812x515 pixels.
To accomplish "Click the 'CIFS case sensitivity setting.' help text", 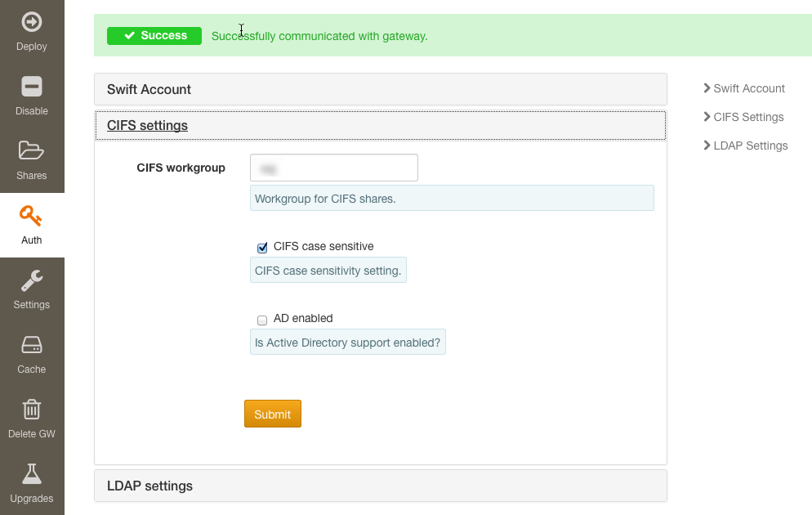I will coord(328,271).
